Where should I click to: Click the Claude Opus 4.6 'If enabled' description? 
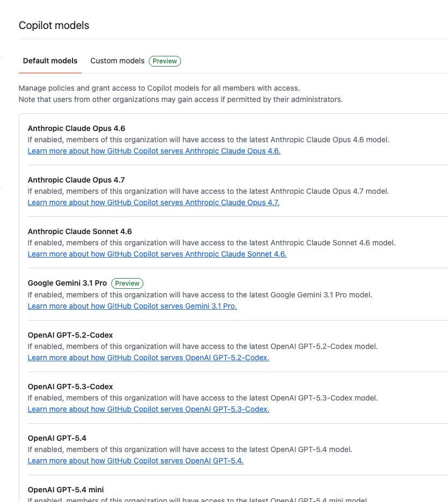click(208, 140)
